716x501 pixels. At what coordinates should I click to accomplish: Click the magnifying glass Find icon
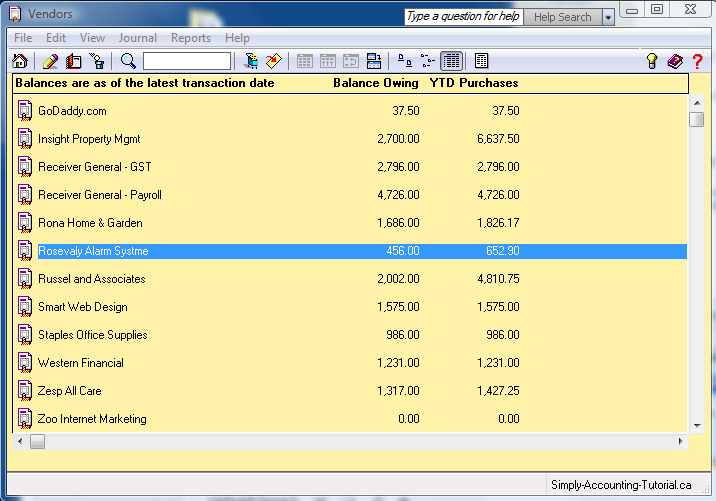coord(128,61)
